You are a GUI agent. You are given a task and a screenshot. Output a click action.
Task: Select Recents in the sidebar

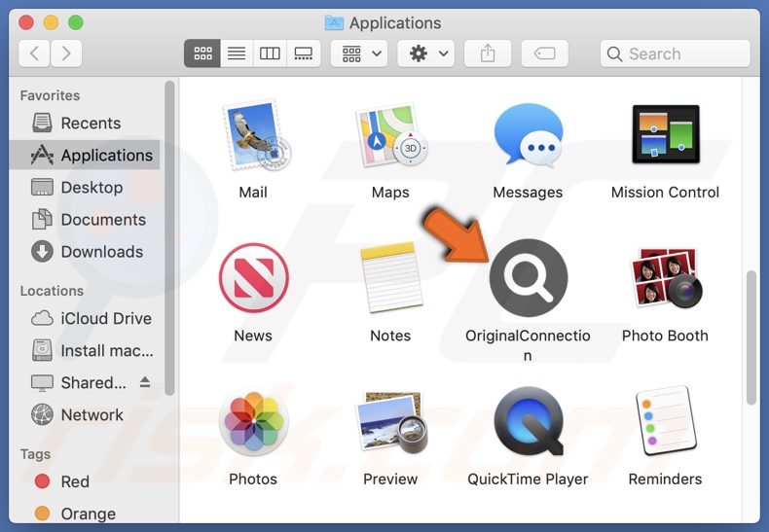point(85,123)
